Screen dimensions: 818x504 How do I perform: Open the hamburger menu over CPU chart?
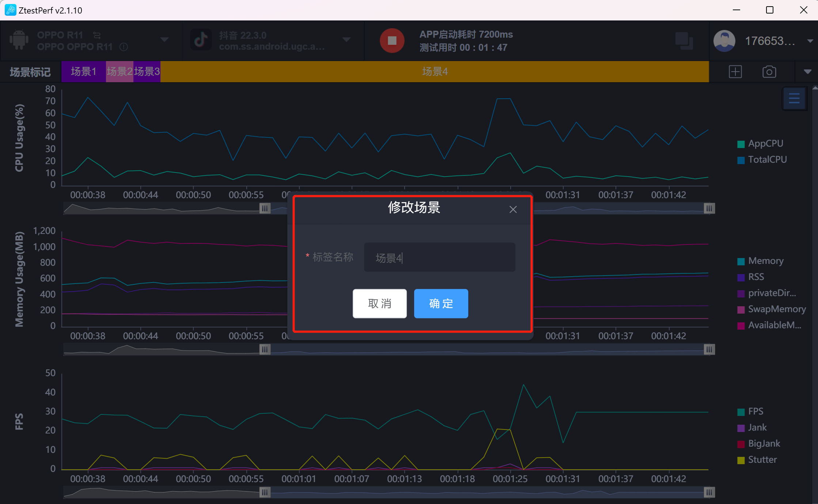tap(794, 98)
